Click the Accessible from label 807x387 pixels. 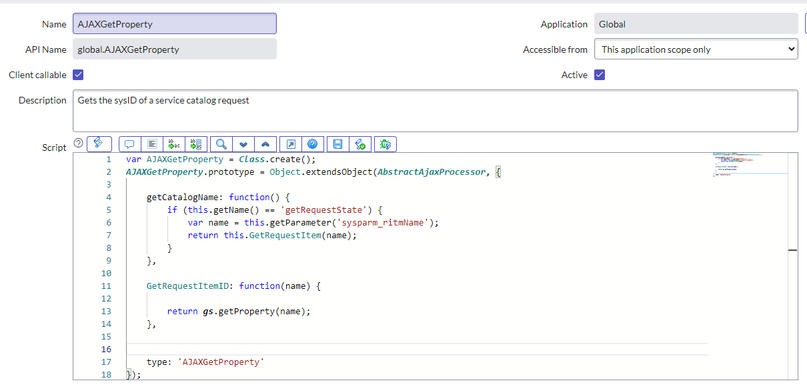coord(555,50)
